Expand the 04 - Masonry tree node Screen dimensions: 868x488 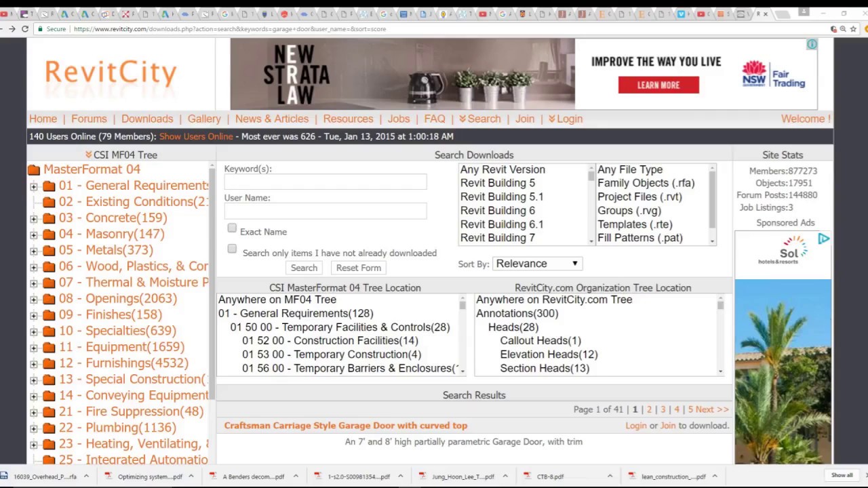pyautogui.click(x=34, y=235)
